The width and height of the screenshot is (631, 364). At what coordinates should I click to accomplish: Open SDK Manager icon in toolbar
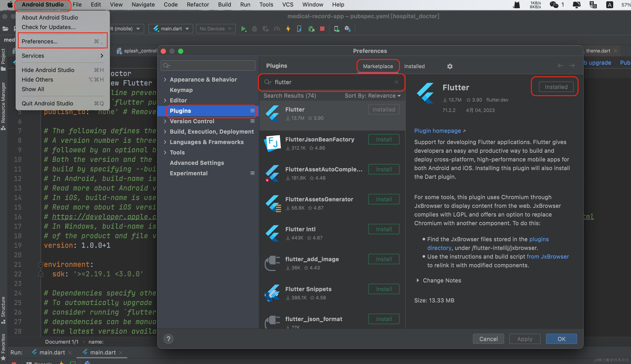pos(347,29)
